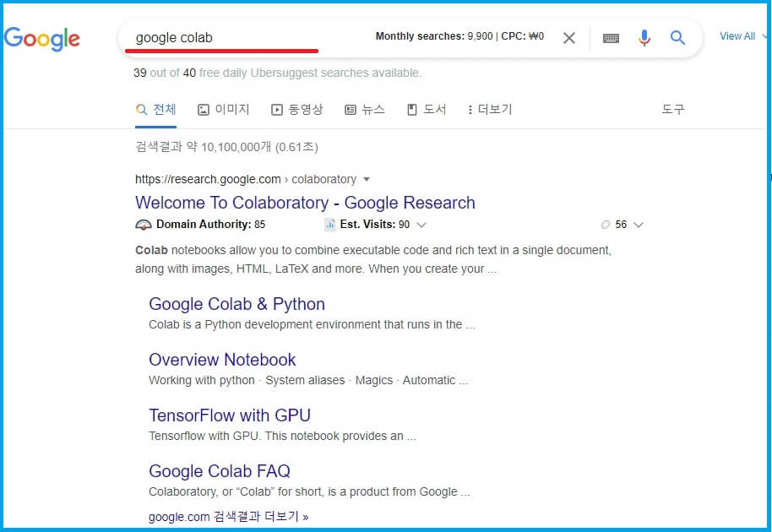
Task: Switch to the 이미지 tab
Action: tap(224, 109)
